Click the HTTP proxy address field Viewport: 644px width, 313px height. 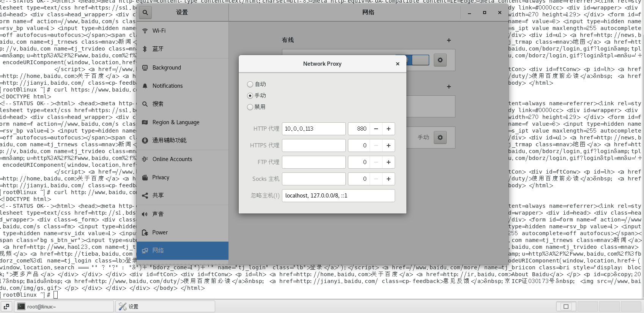tap(314, 129)
